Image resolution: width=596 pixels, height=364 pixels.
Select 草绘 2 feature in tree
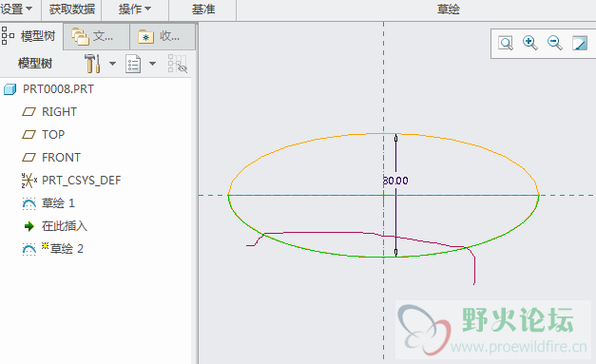[x=67, y=249]
